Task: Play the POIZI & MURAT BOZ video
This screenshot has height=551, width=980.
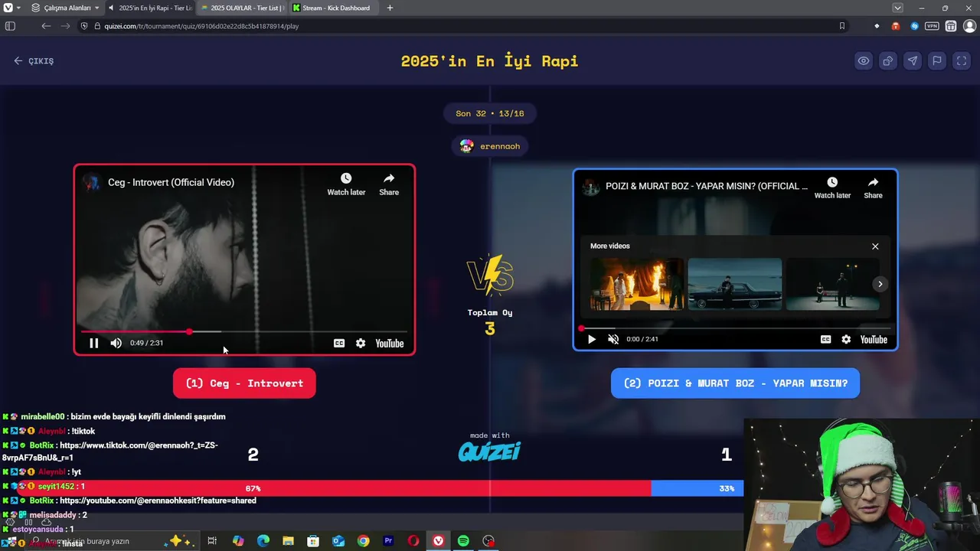Action: (591, 339)
